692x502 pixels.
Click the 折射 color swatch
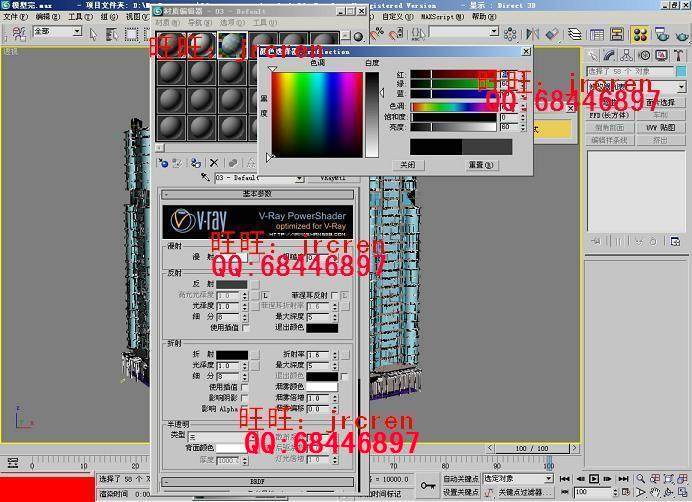(x=232, y=355)
